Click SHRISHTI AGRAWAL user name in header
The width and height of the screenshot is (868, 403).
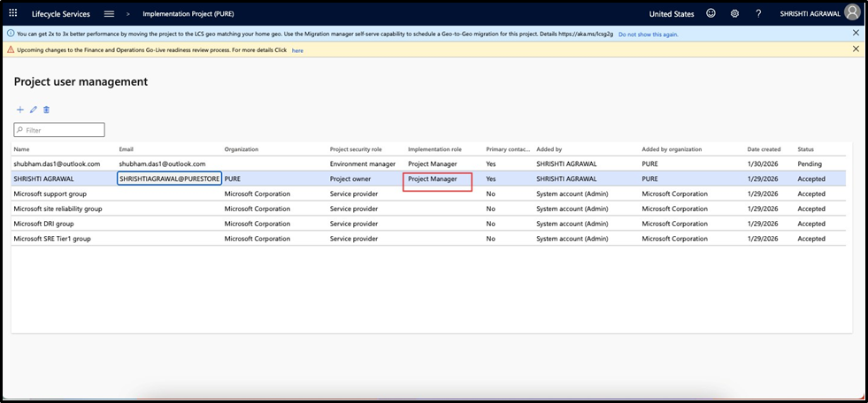coord(810,14)
